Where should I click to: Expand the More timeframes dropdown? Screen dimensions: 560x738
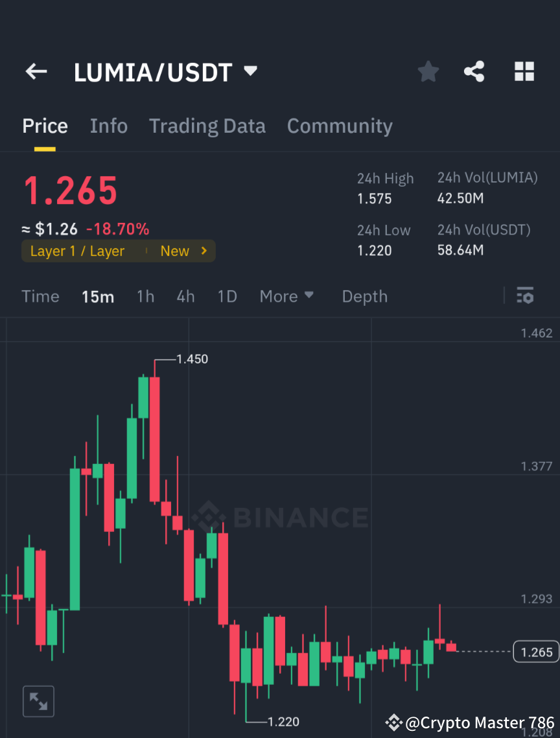coord(286,296)
